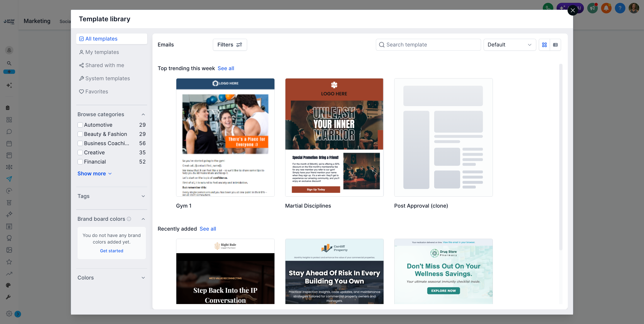
Task: Click the Search template input field
Action: click(428, 45)
